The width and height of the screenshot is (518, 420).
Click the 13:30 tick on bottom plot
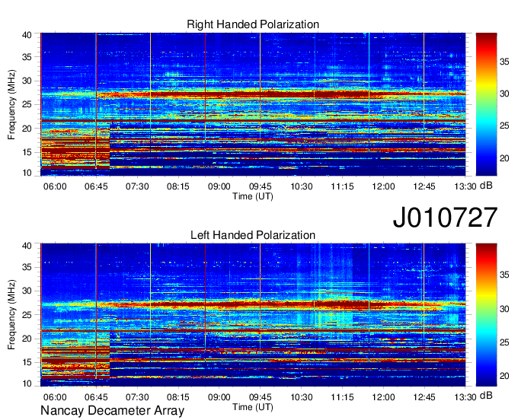click(x=465, y=397)
